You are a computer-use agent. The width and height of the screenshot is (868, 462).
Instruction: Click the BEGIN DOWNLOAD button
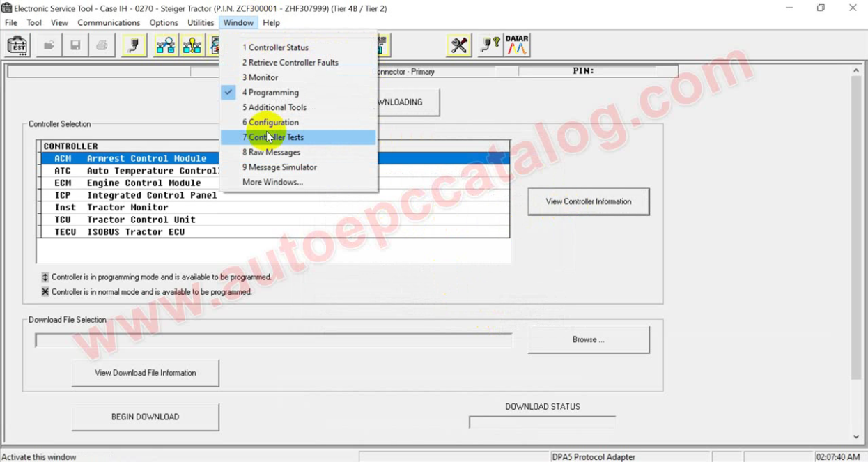tap(145, 417)
